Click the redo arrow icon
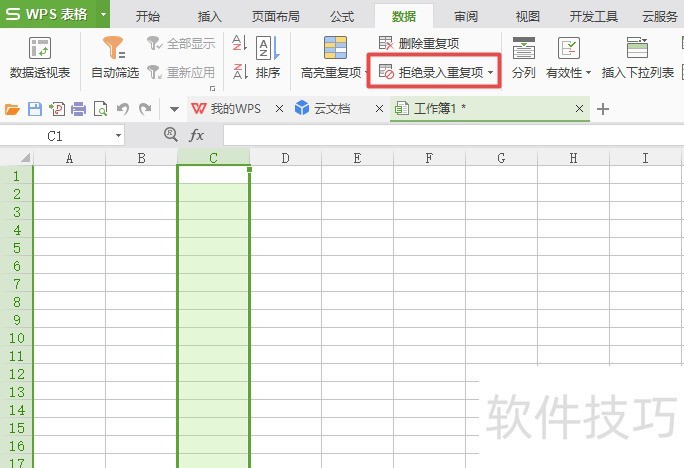Screen dimensions: 684x468 click(145, 109)
